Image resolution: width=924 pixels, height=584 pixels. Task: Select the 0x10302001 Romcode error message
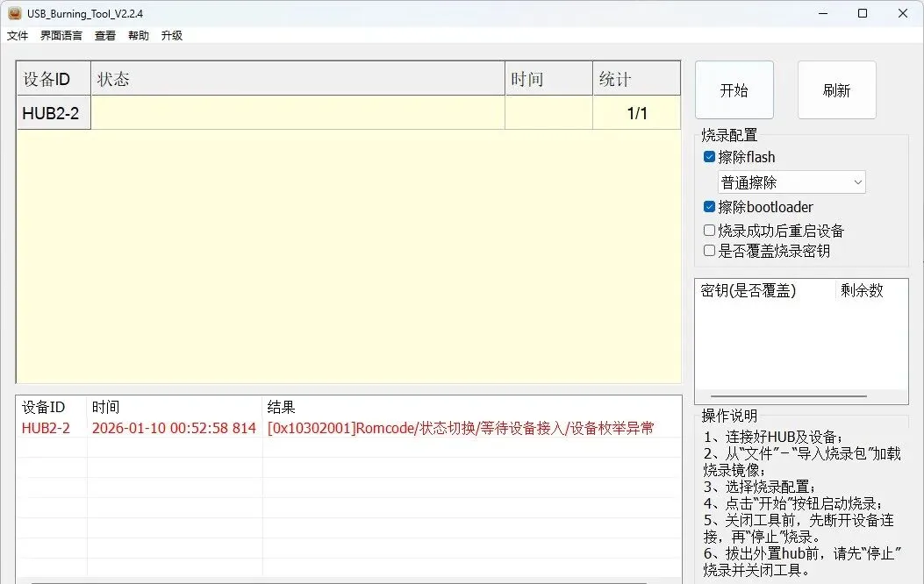[x=460, y=428]
